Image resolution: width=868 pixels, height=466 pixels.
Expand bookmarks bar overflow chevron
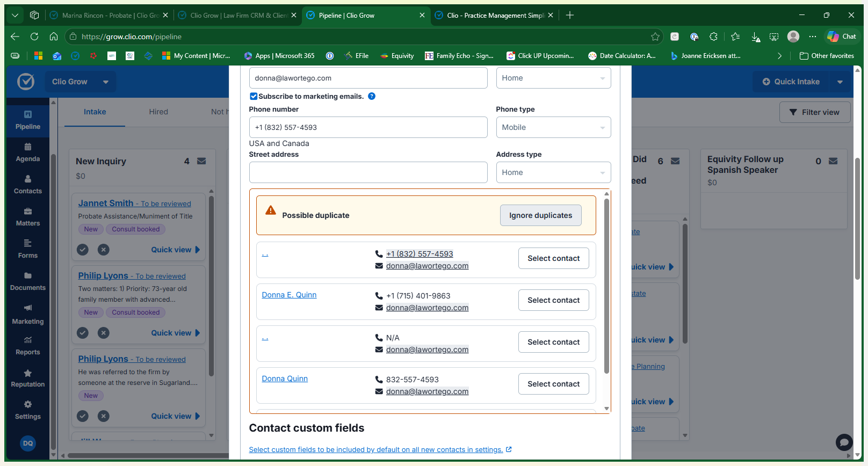click(779, 56)
